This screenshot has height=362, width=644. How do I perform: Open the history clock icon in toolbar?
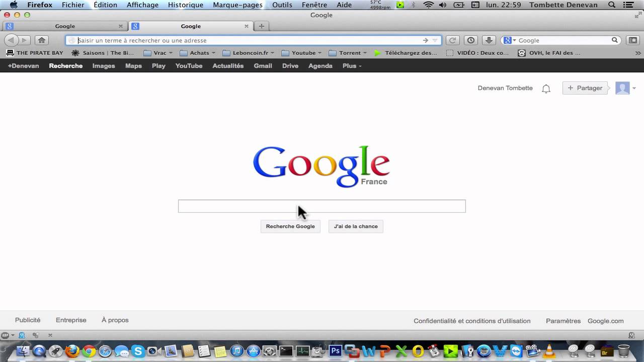click(x=471, y=40)
